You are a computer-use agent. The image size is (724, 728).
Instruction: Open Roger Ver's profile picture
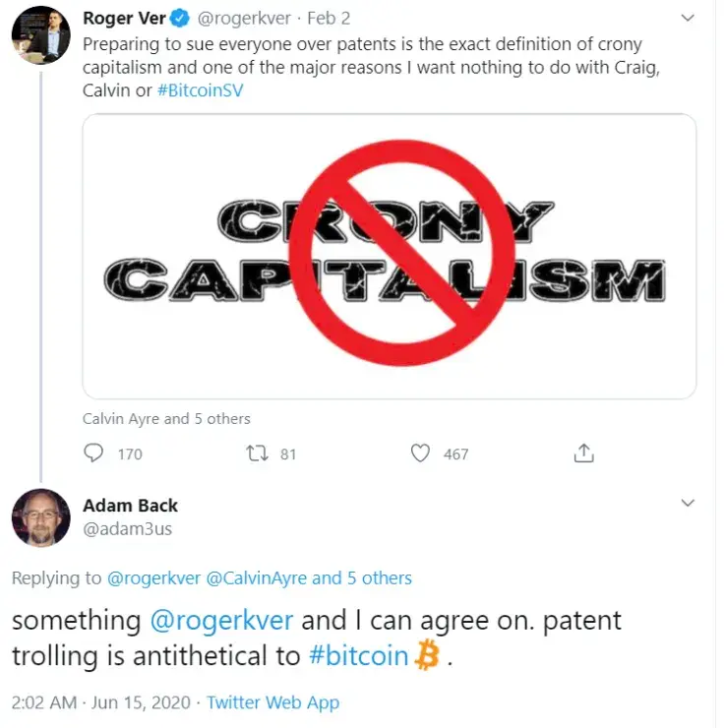pos(40,32)
